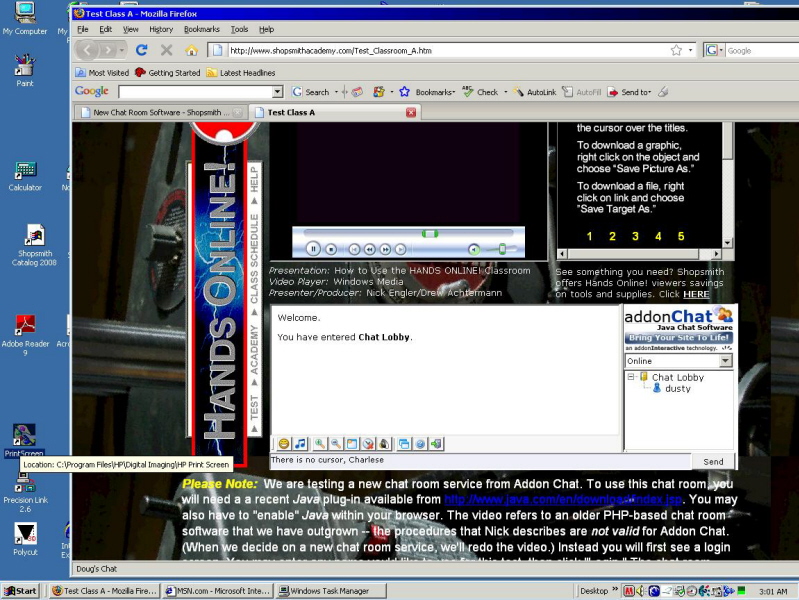The height and width of the screenshot is (600, 799).
Task: Click the bookmark star in address bar
Action: [676, 50]
